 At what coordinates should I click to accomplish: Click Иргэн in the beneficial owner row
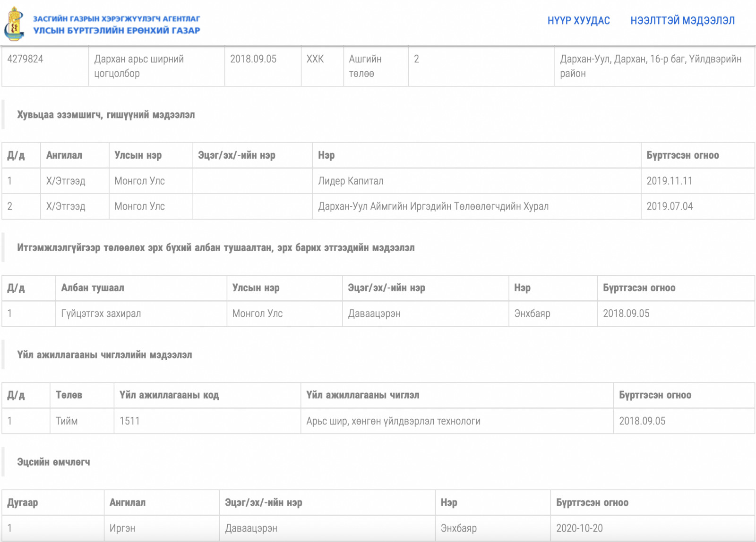point(122,528)
